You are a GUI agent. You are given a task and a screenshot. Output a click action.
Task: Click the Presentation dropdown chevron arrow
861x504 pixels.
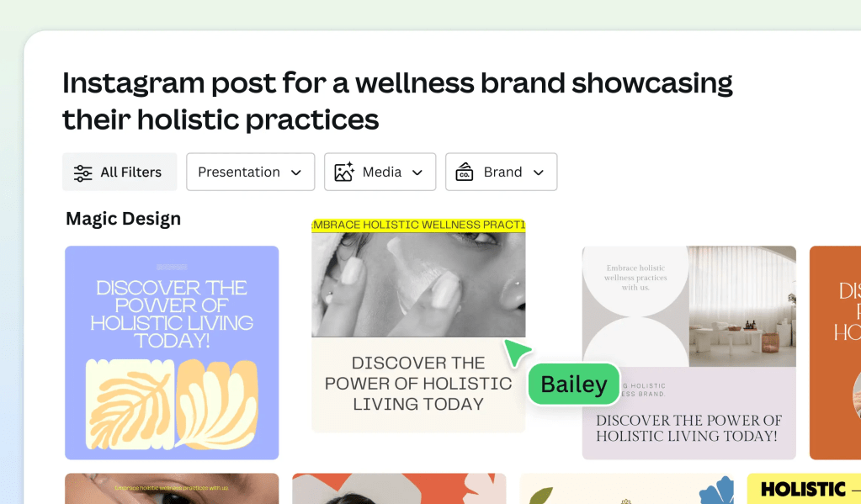[296, 172]
